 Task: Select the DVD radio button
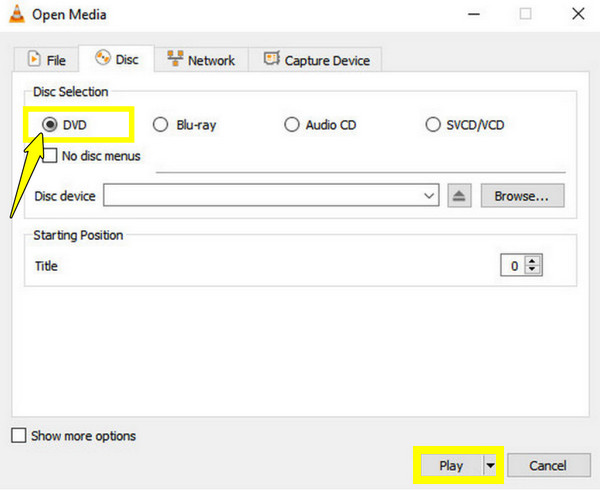50,125
